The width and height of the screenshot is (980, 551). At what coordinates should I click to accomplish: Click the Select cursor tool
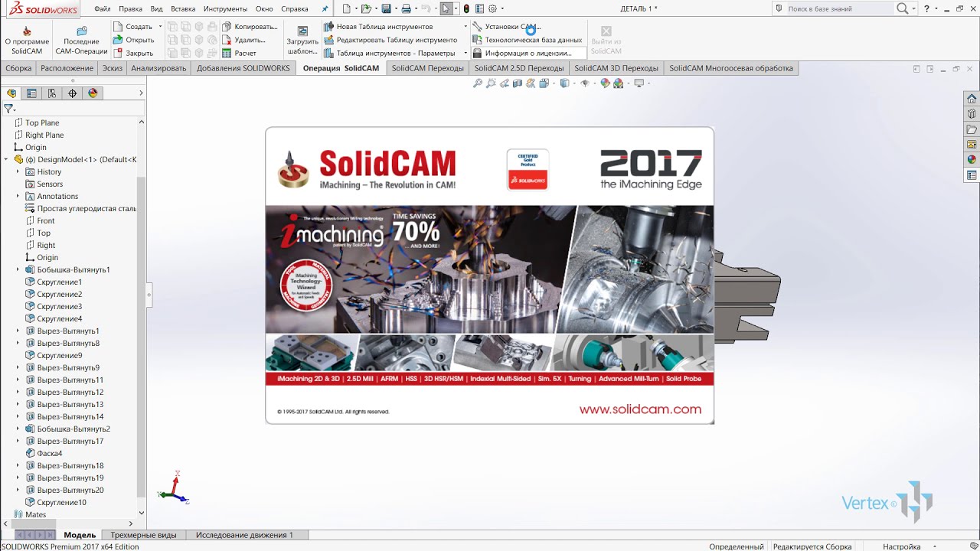click(446, 8)
